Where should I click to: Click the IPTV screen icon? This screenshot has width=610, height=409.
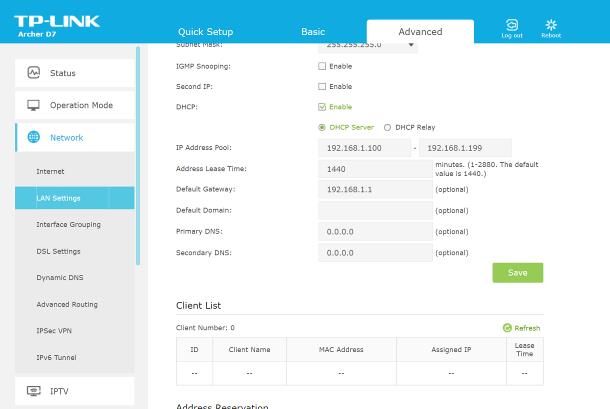click(34, 391)
